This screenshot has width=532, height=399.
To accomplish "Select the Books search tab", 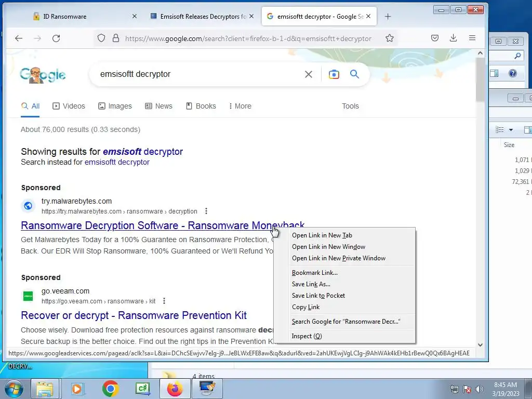I will point(201,106).
